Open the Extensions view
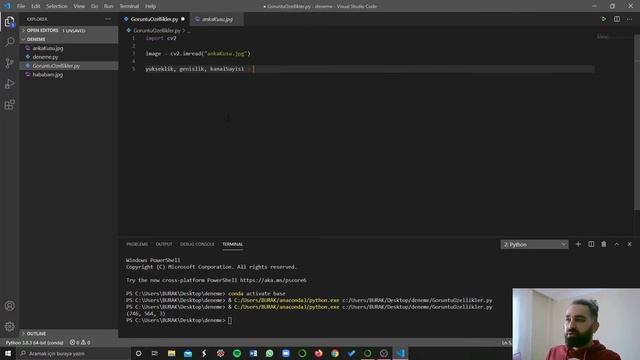The height and width of the screenshot is (360, 640). pos(9,105)
